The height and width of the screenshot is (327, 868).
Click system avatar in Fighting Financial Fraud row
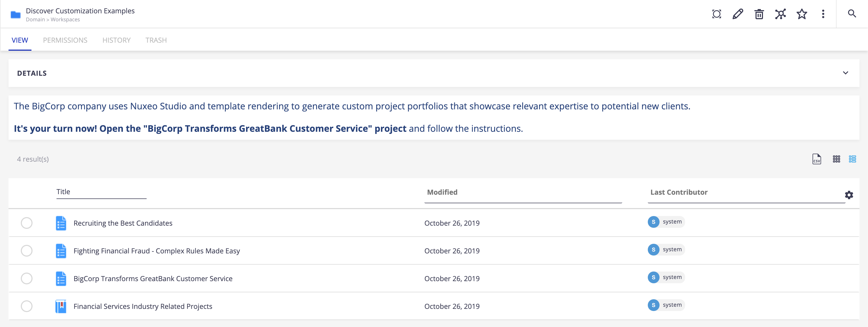[653, 249]
